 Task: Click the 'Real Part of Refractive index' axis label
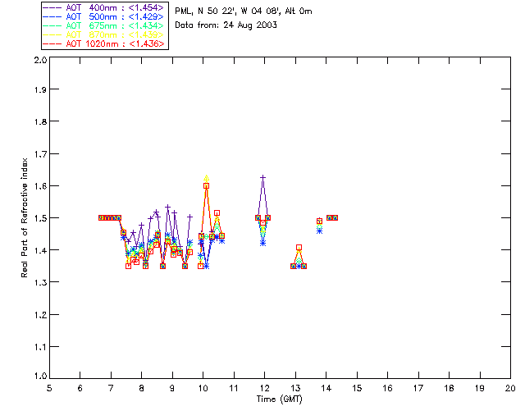[x=25, y=217]
